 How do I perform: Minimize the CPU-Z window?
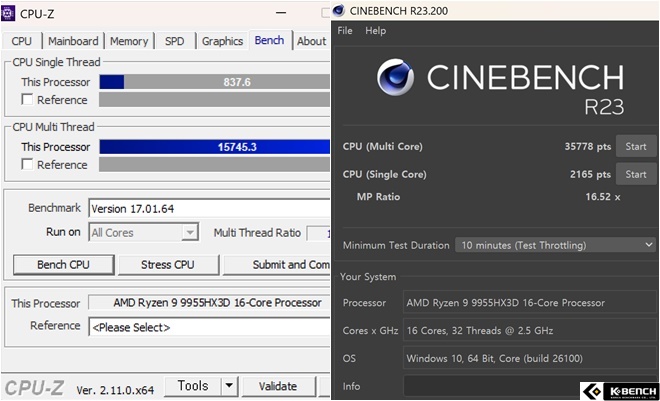tap(281, 13)
